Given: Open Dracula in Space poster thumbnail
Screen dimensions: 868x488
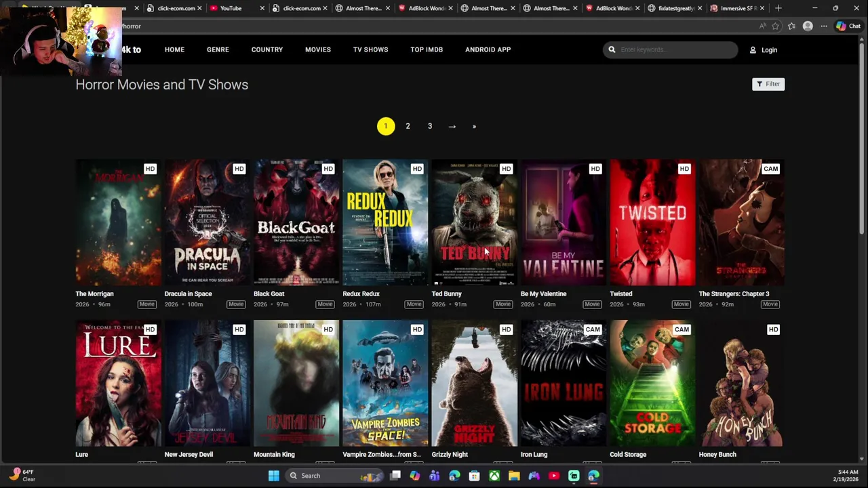Looking at the screenshot, I should pos(207,222).
